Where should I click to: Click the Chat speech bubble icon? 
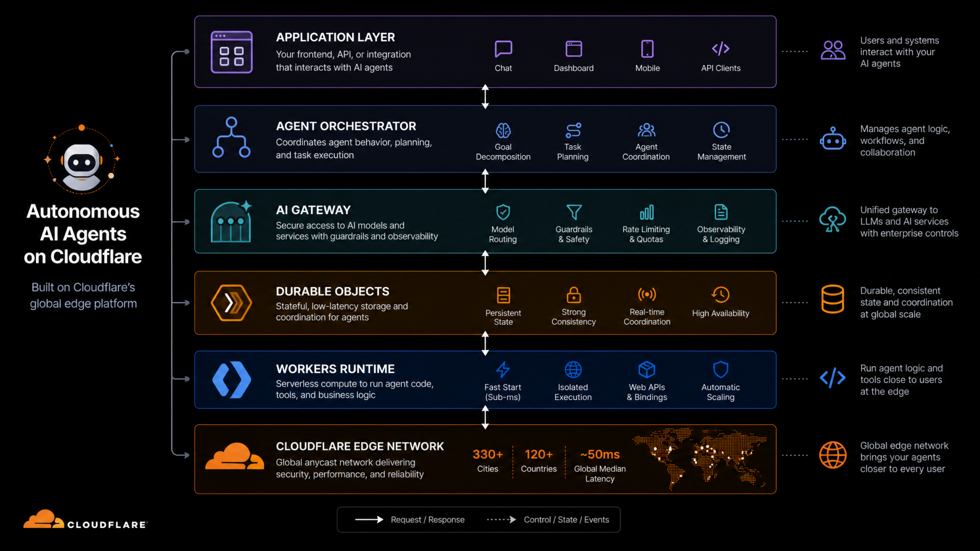point(503,49)
